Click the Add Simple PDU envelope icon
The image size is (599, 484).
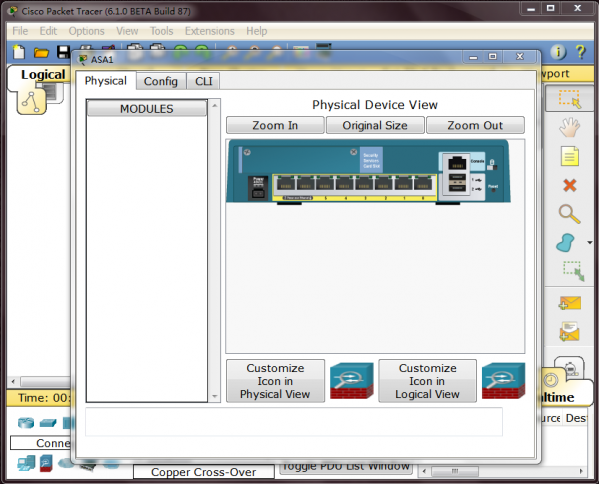pyautogui.click(x=570, y=303)
